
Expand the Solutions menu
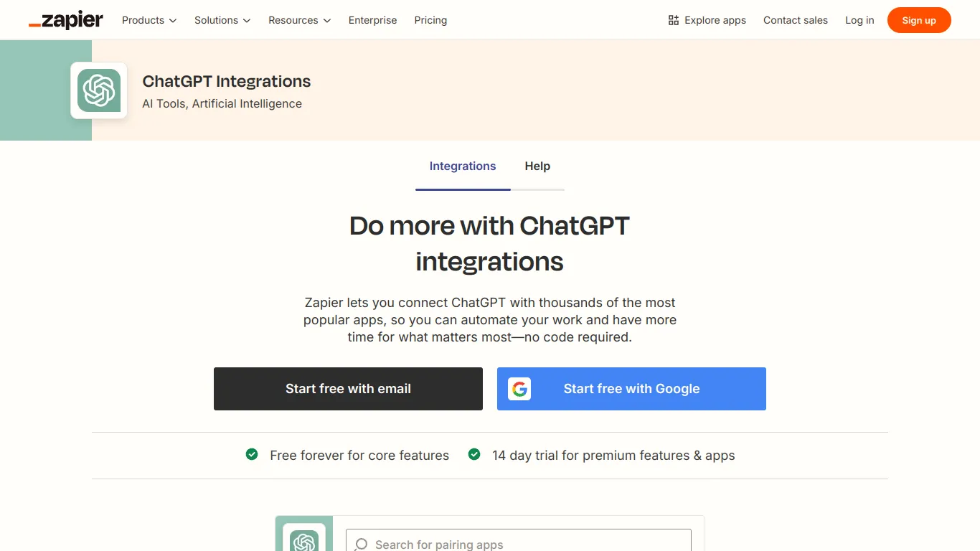pos(222,20)
